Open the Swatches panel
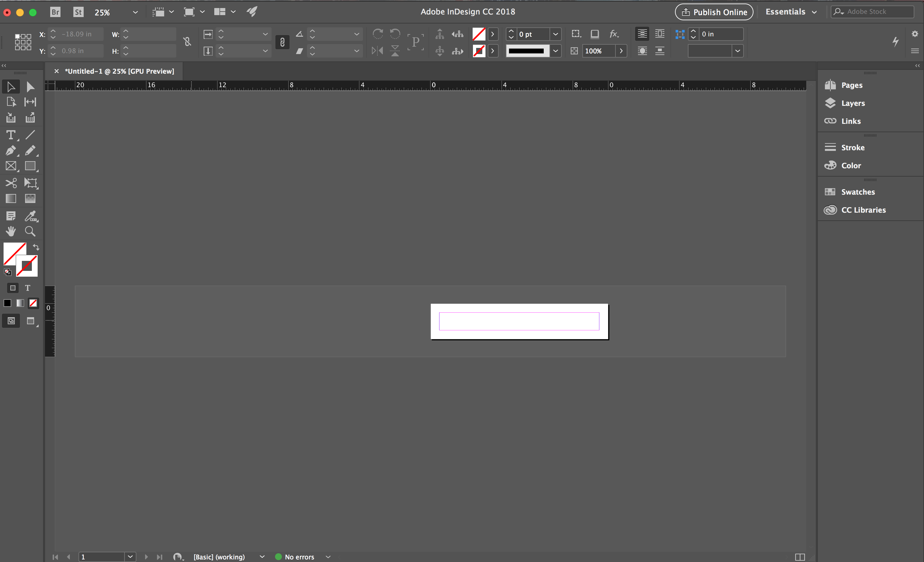924x562 pixels. [857, 192]
